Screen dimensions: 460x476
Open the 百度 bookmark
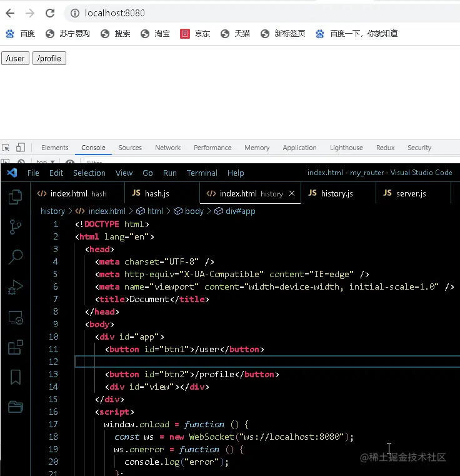[21, 33]
